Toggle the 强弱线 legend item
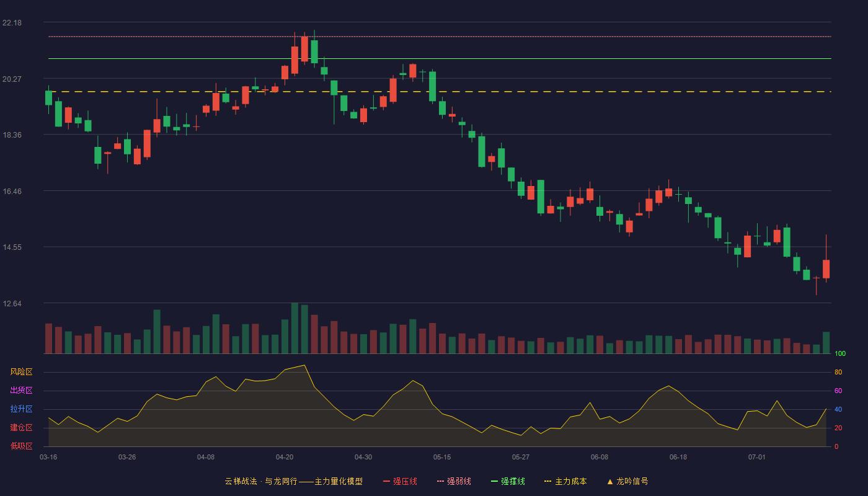The image size is (868, 496). click(x=454, y=481)
